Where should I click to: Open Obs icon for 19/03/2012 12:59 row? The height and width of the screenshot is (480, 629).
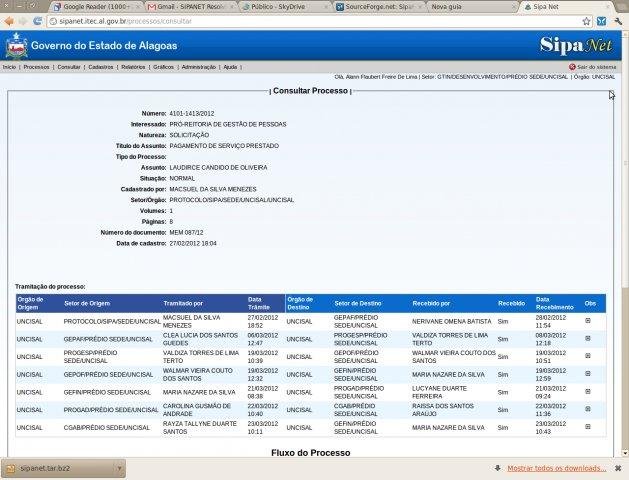coord(588,374)
